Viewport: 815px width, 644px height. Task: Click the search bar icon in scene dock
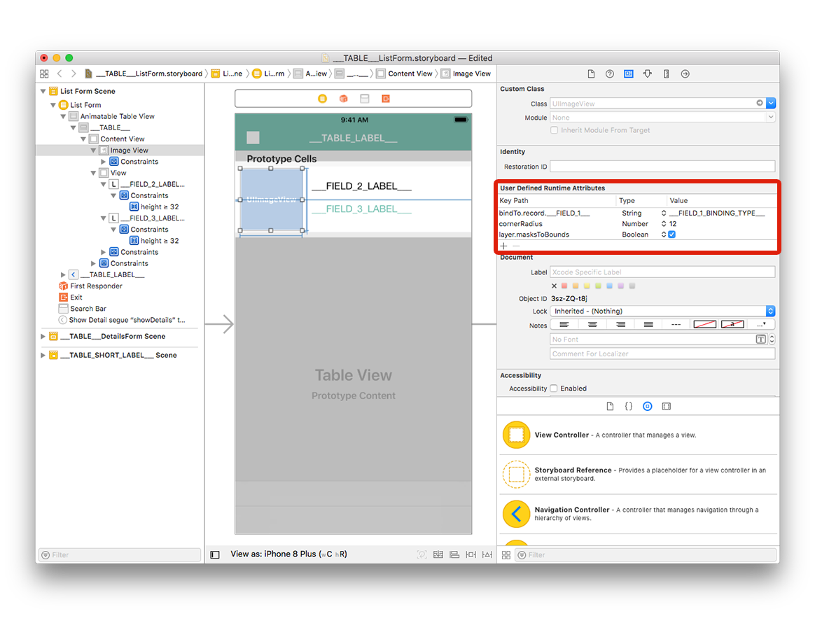(365, 99)
